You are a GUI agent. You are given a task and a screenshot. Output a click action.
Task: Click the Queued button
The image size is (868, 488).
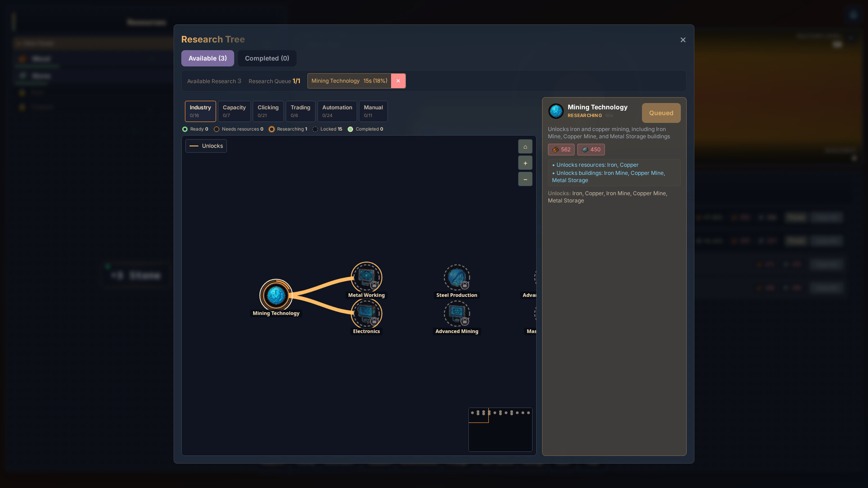pyautogui.click(x=661, y=113)
